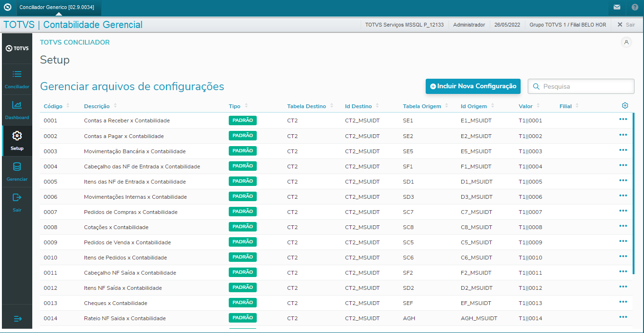Open the Dashboard chart view
This screenshot has width=644, height=333.
[17, 110]
